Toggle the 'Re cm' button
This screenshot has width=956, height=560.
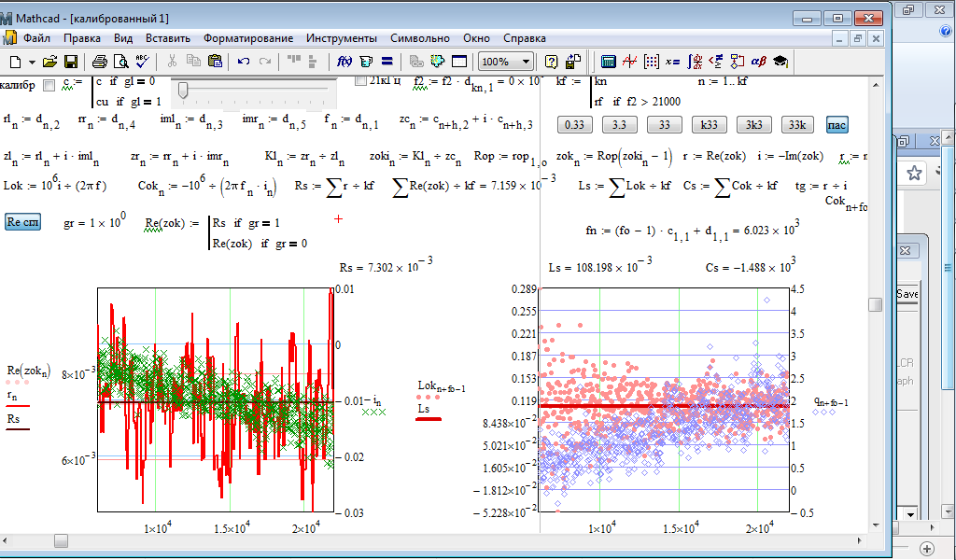pos(22,222)
